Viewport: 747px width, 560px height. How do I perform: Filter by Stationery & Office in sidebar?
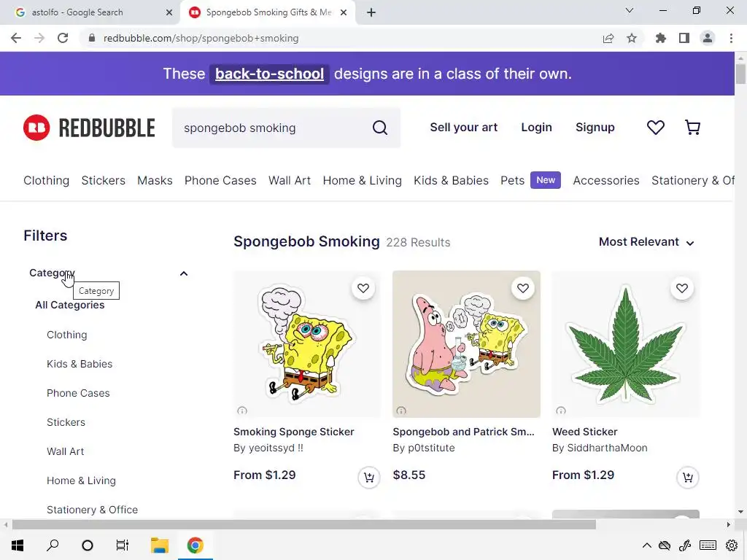click(x=92, y=510)
